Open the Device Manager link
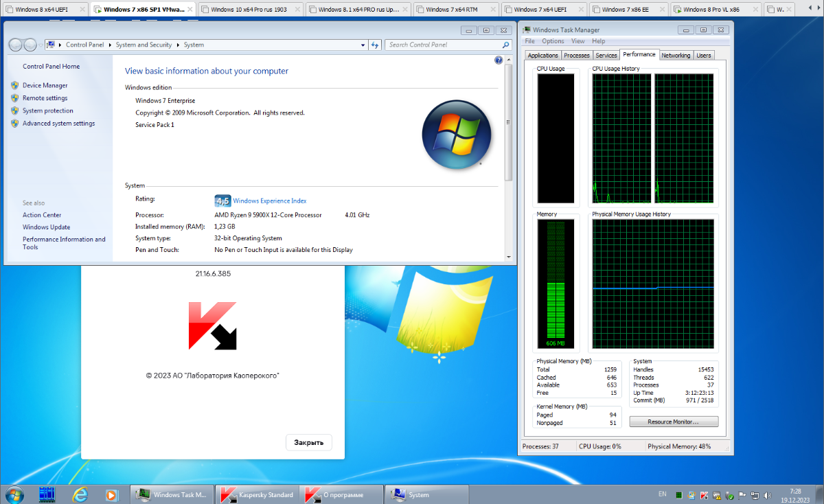The width and height of the screenshot is (824, 504). (x=45, y=85)
